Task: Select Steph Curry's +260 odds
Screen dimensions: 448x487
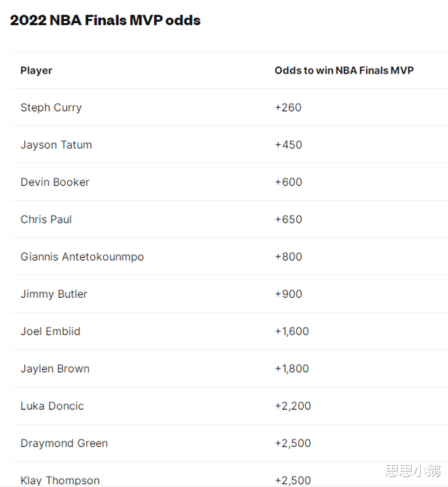Action: 288,107
